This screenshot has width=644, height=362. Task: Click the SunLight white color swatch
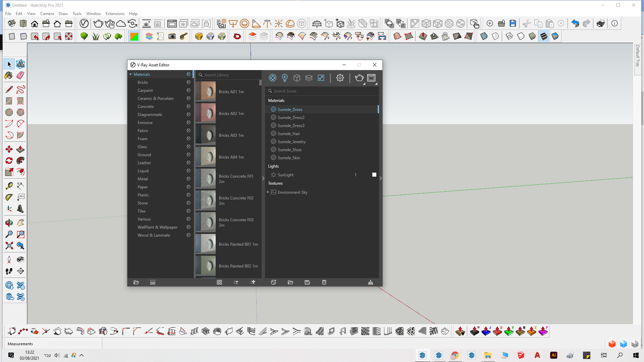pyautogui.click(x=374, y=175)
